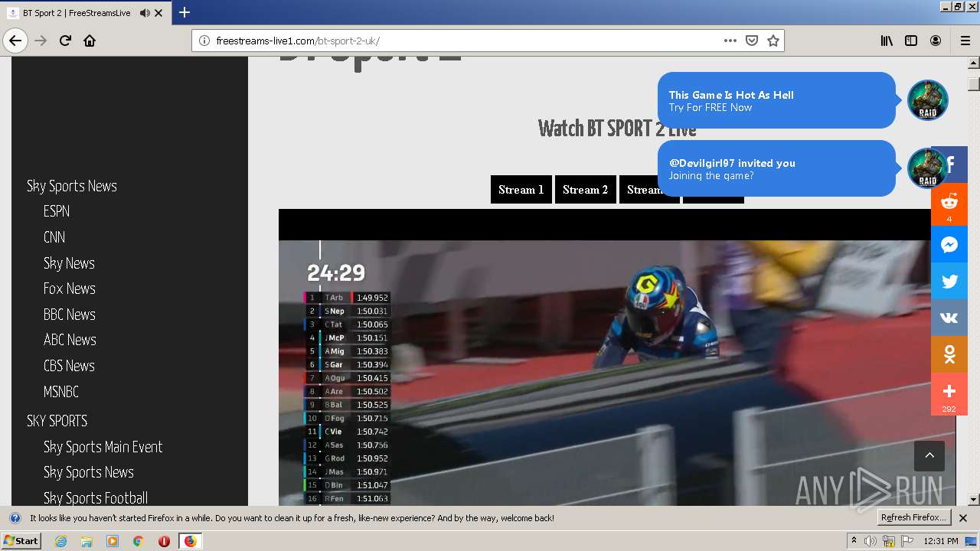Viewport: 980px width, 551px height.
Task: Switch to Stream 1
Action: tap(521, 190)
